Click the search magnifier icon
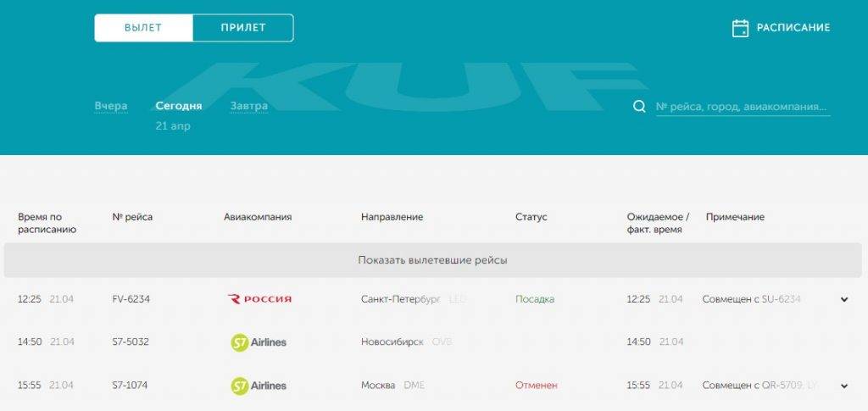Viewport: 868px width, 411px height. pyautogui.click(x=639, y=106)
